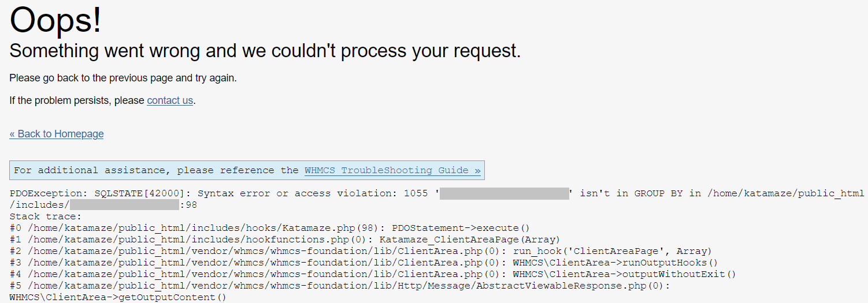Viewport: 868px width, 303px height.
Task: Click the WHMCS\ClientArea->getOutputContent() text
Action: (118, 297)
